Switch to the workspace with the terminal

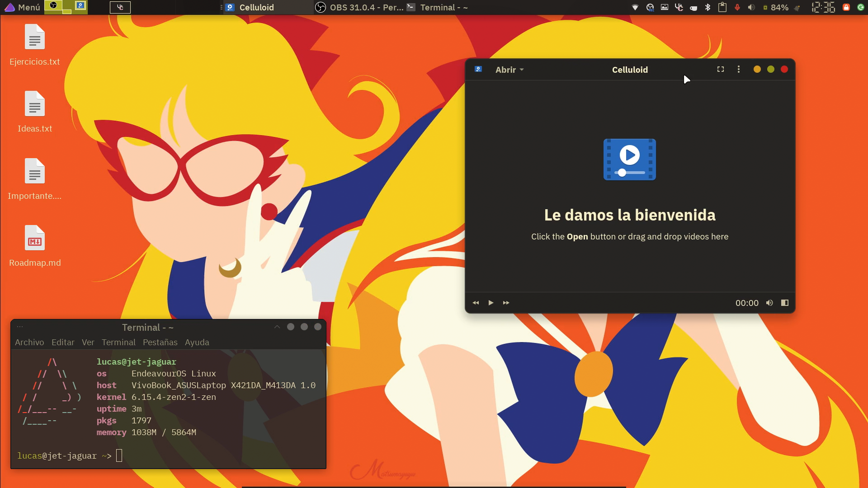click(x=120, y=7)
